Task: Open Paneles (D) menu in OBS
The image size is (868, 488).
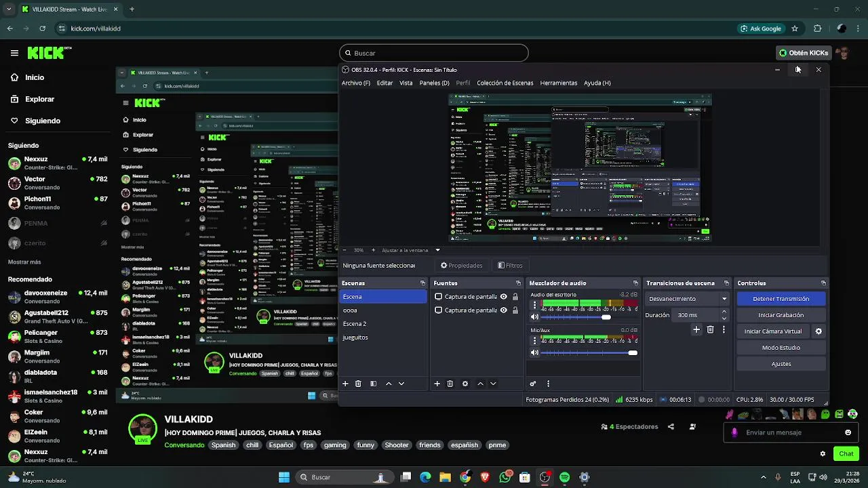Action: [434, 83]
